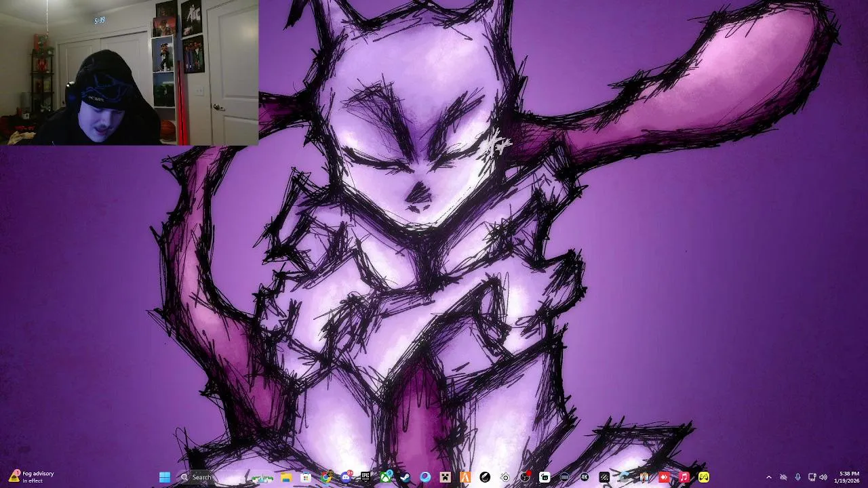Launch Apple Music from the taskbar
Image resolution: width=868 pixels, height=488 pixels.
pos(684,477)
